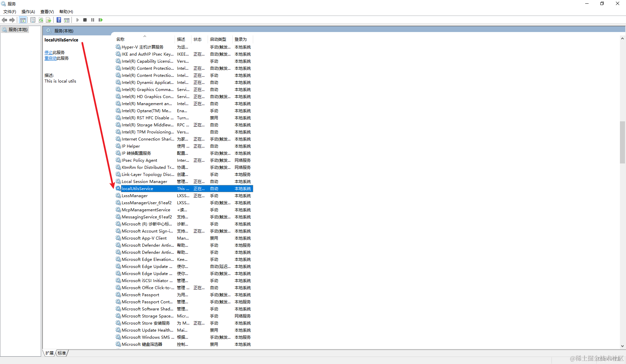Switch to the 扩展 tab

coord(50,353)
